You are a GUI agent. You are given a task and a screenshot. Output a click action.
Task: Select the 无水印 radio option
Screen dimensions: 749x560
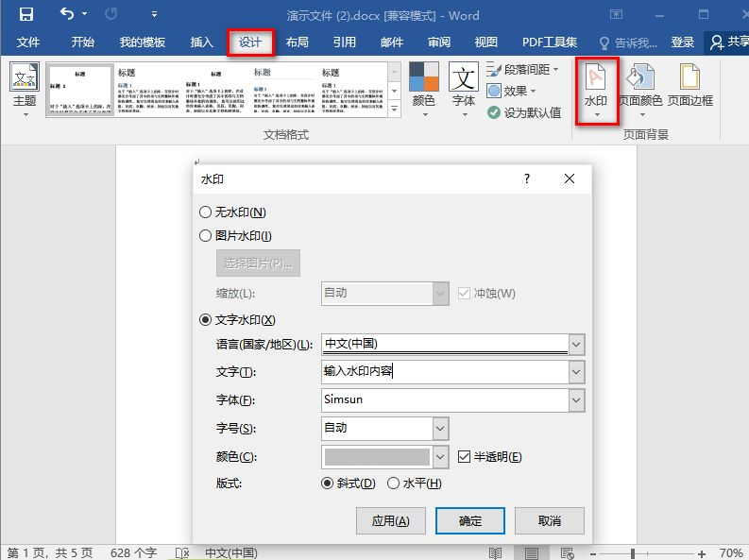click(x=205, y=212)
